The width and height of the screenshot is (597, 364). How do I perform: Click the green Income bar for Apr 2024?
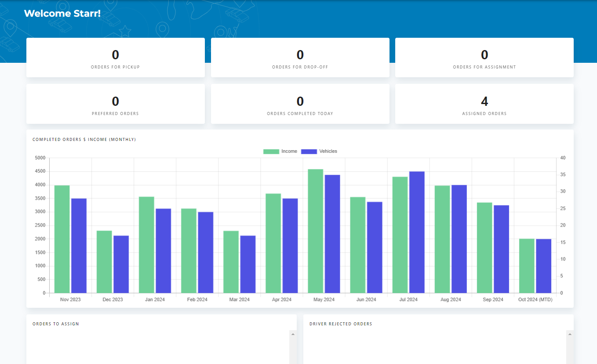point(273,243)
